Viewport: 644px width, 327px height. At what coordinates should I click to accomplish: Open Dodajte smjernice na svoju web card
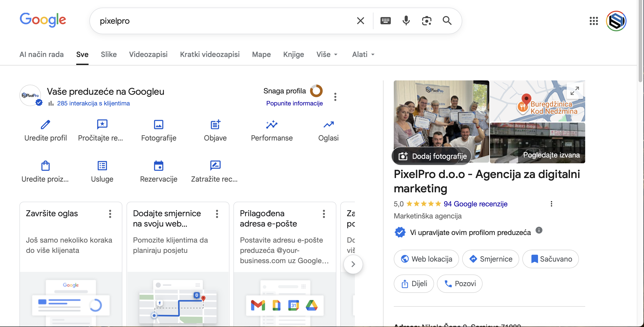click(x=178, y=264)
